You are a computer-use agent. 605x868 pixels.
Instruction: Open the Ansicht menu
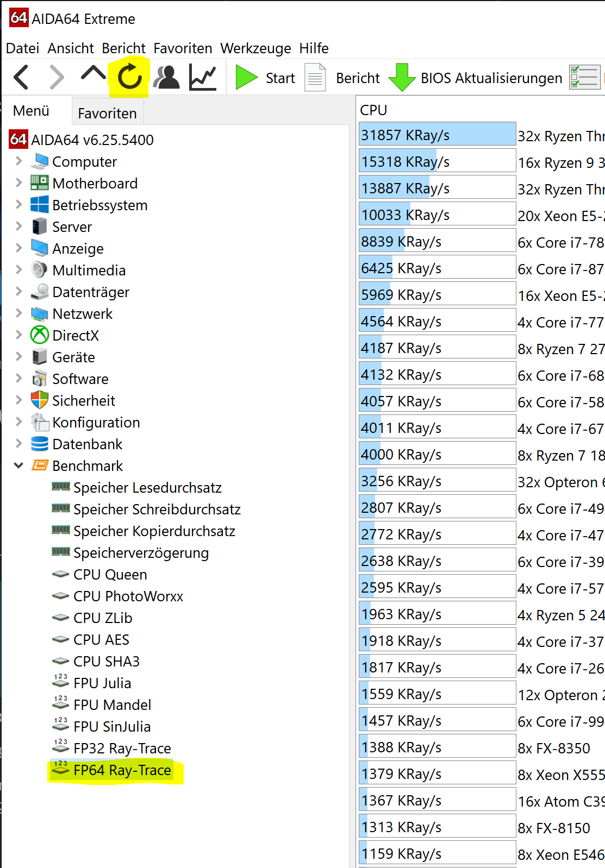pos(71,48)
